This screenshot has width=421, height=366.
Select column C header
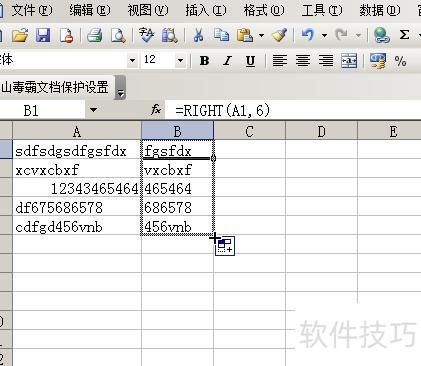coord(249,132)
